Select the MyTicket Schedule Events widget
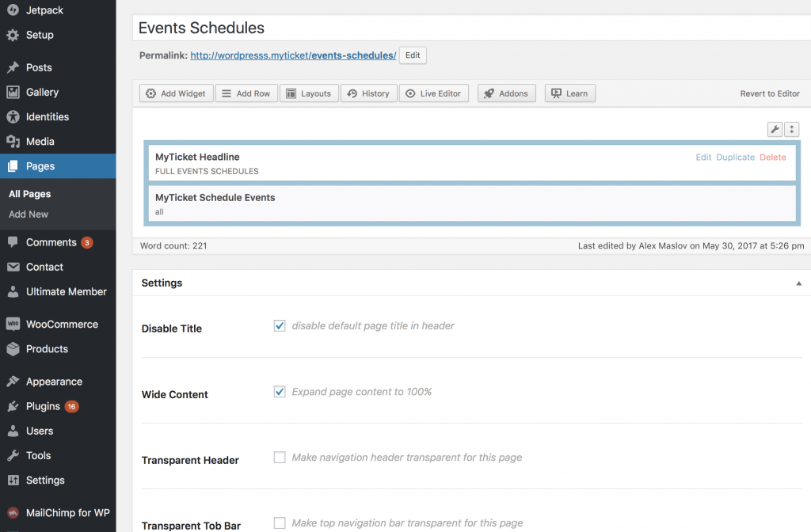 click(472, 203)
